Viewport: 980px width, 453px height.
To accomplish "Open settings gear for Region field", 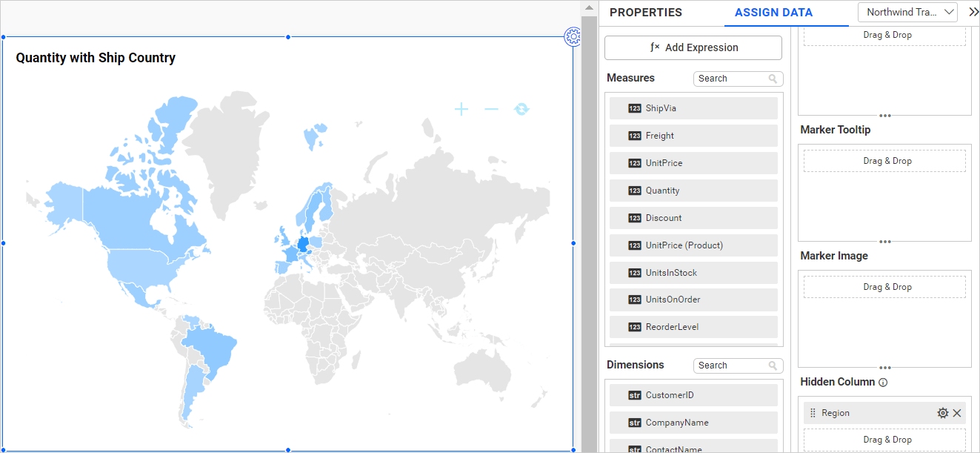I will click(942, 413).
